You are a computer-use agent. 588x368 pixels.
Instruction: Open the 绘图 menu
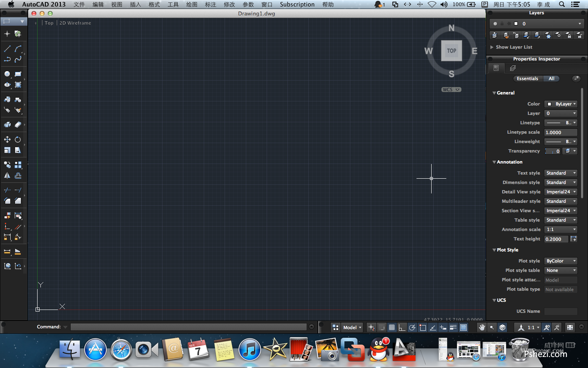click(192, 4)
